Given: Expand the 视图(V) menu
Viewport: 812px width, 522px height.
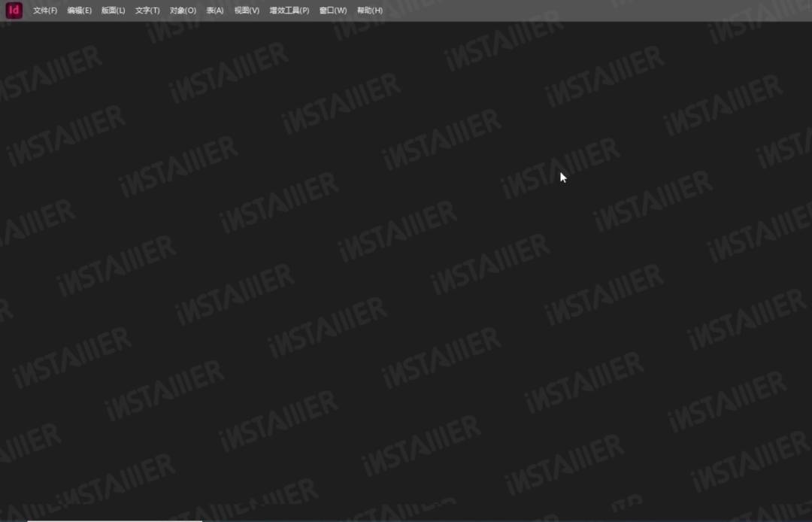Looking at the screenshot, I should [247, 11].
